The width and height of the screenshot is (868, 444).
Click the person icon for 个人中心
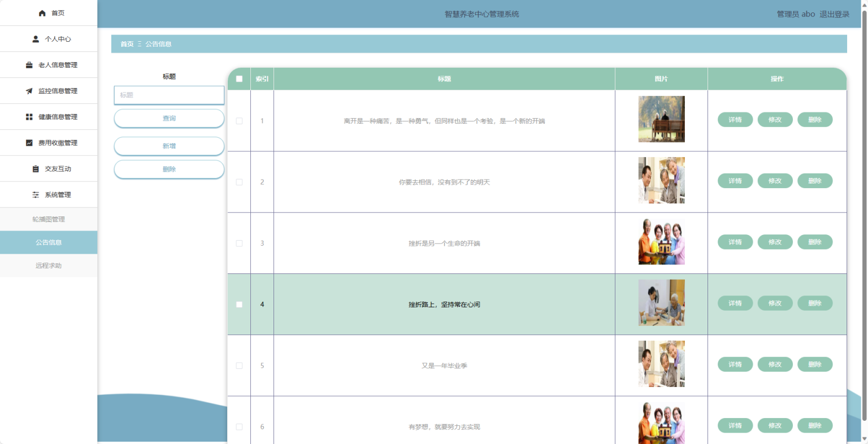[36, 39]
